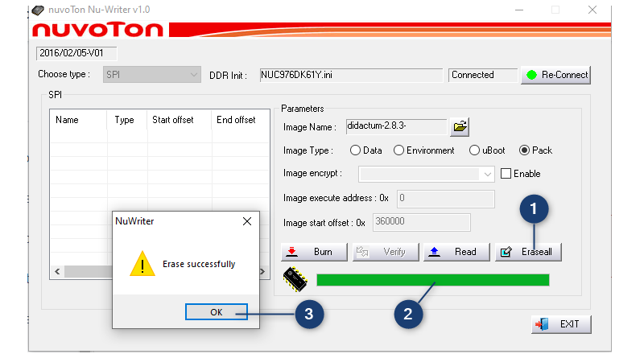Click the Re-Connect button

[555, 75]
